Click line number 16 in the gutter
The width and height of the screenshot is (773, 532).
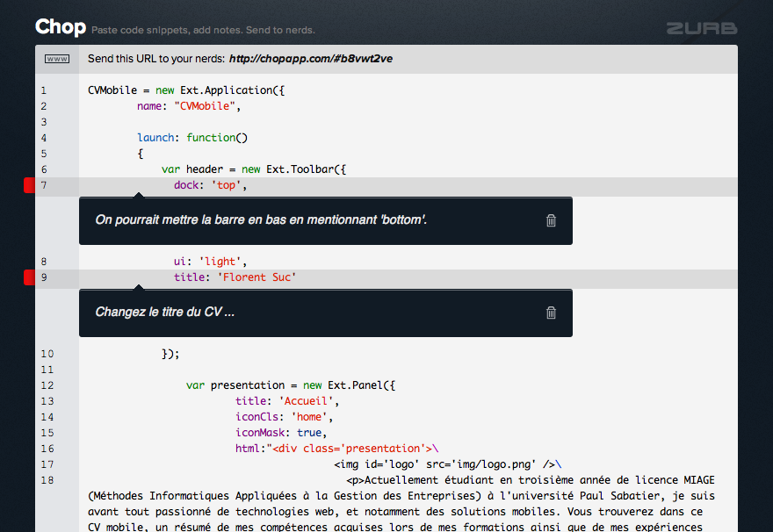point(47,449)
